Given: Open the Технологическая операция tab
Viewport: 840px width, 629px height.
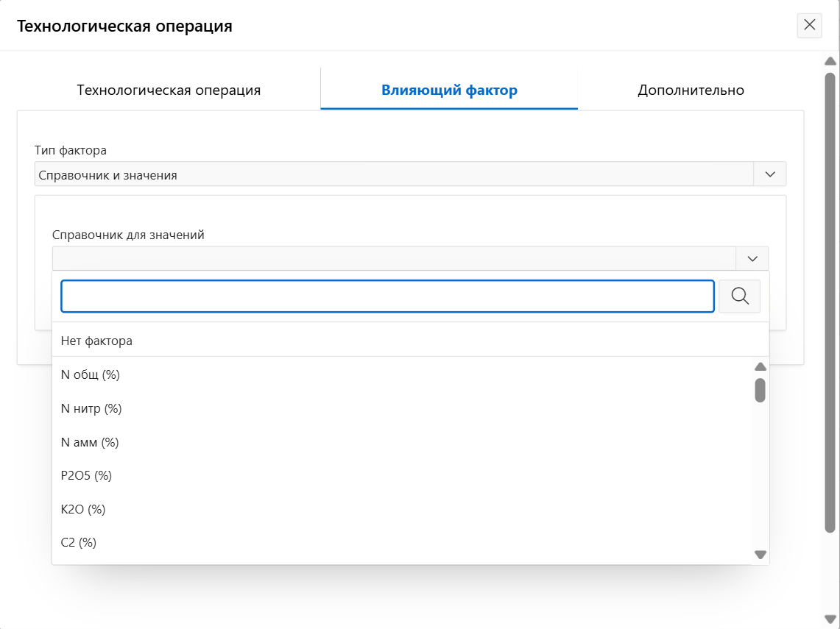Looking at the screenshot, I should 169,90.
